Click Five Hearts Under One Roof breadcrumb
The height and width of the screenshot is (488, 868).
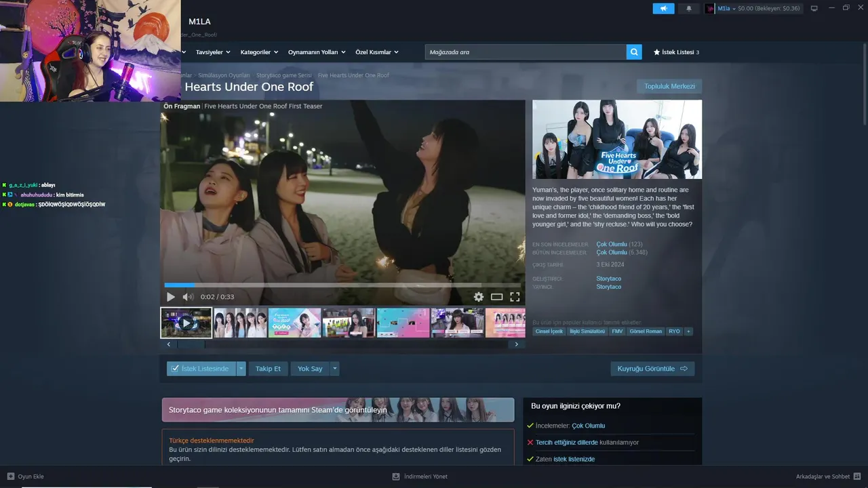(353, 75)
